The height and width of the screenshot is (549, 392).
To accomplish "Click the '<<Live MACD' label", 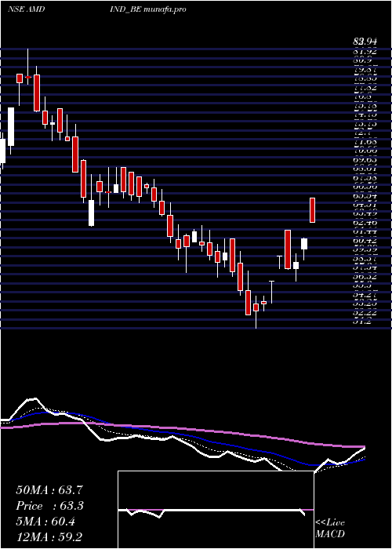I will coord(330,529).
